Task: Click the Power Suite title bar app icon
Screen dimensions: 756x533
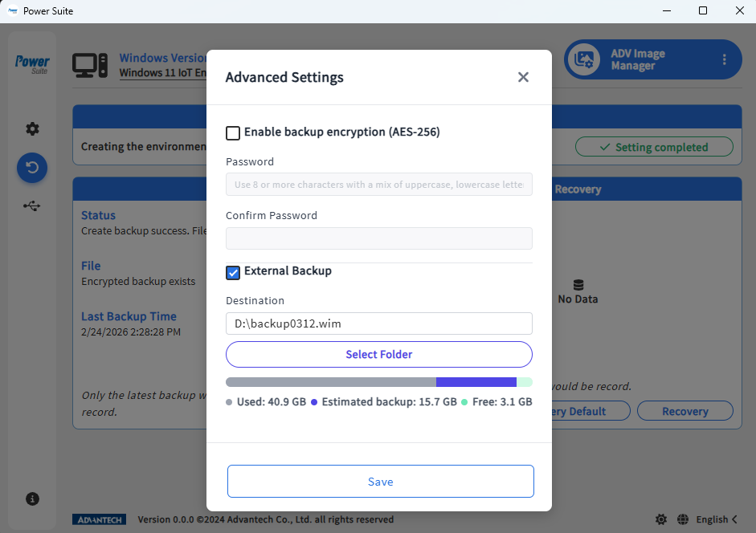Action: 13,10
